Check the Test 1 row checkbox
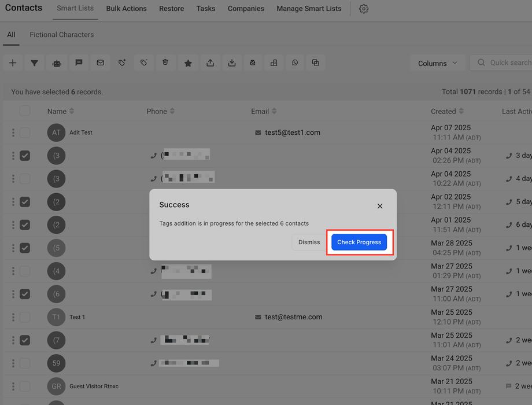This screenshot has width=532, height=405. point(25,317)
